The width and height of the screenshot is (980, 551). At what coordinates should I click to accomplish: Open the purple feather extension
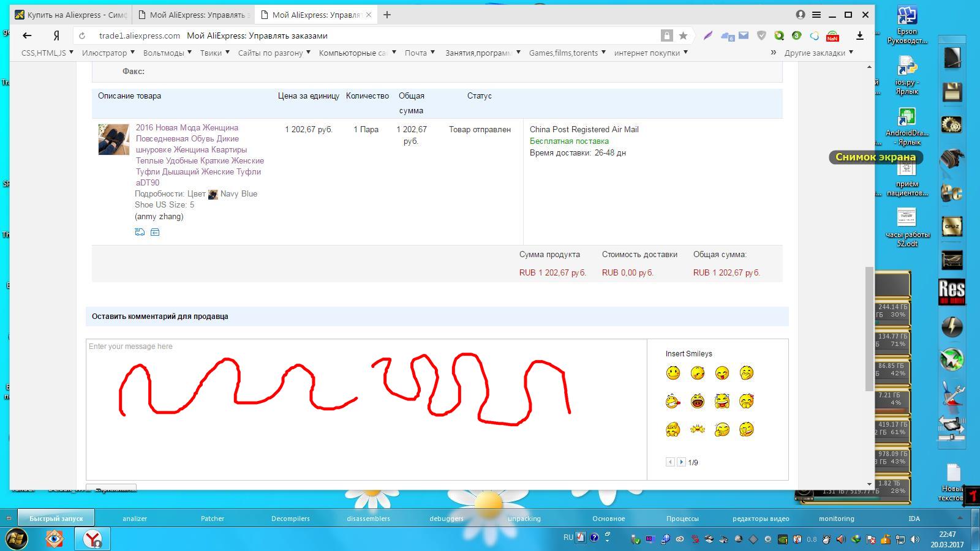pyautogui.click(x=708, y=36)
